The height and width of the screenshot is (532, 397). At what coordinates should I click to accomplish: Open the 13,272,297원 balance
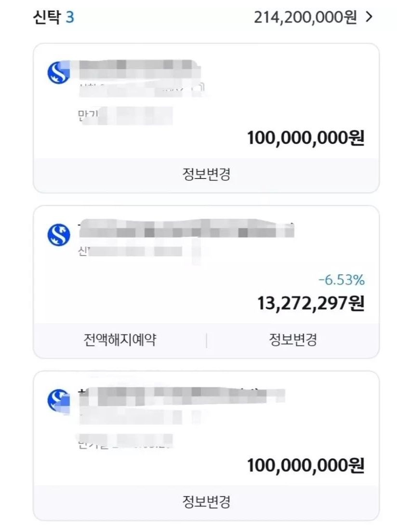tap(311, 303)
